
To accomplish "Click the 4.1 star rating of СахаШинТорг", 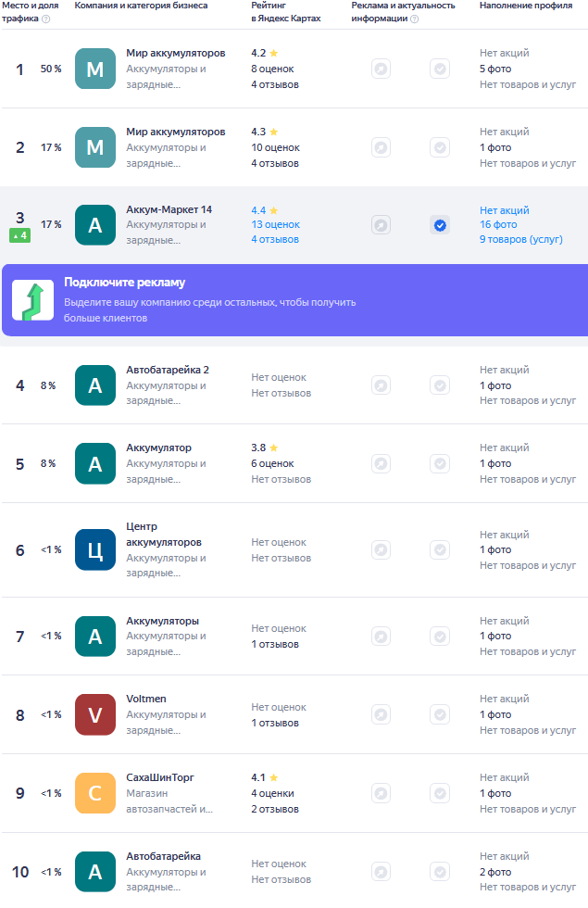I will 265,777.
